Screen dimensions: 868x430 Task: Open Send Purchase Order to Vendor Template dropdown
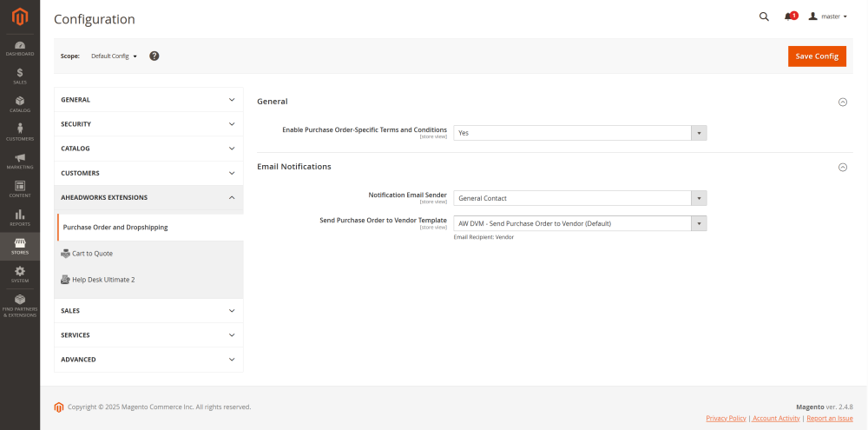coord(580,223)
